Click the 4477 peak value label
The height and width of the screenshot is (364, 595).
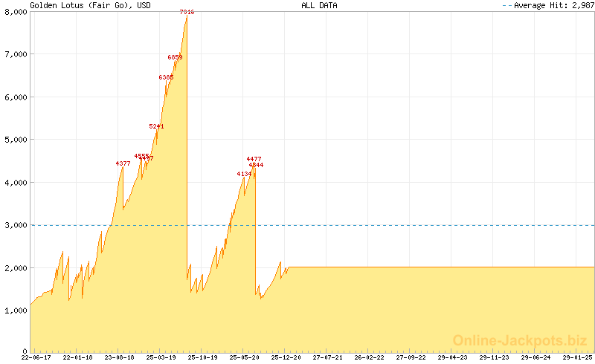[254, 159]
